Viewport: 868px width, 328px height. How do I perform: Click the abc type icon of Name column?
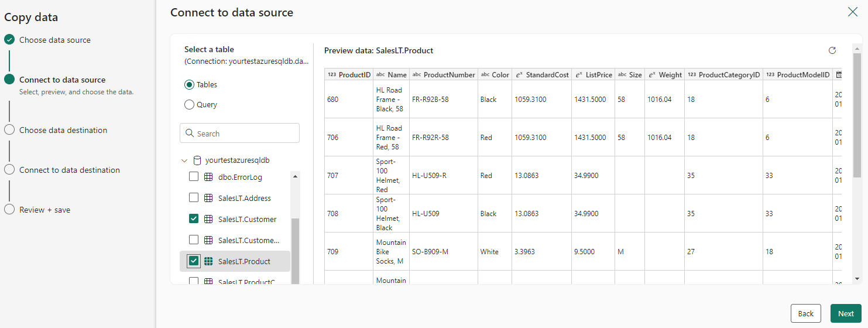[x=380, y=75]
